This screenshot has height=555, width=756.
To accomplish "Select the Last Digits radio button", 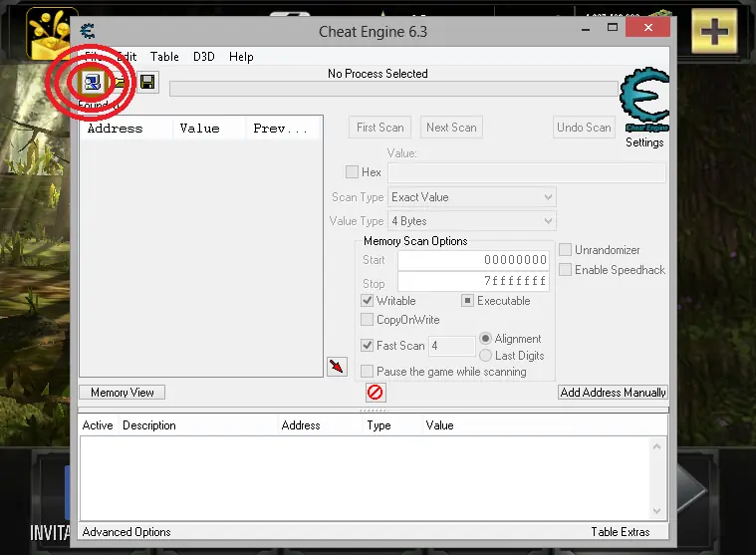I will (x=485, y=356).
